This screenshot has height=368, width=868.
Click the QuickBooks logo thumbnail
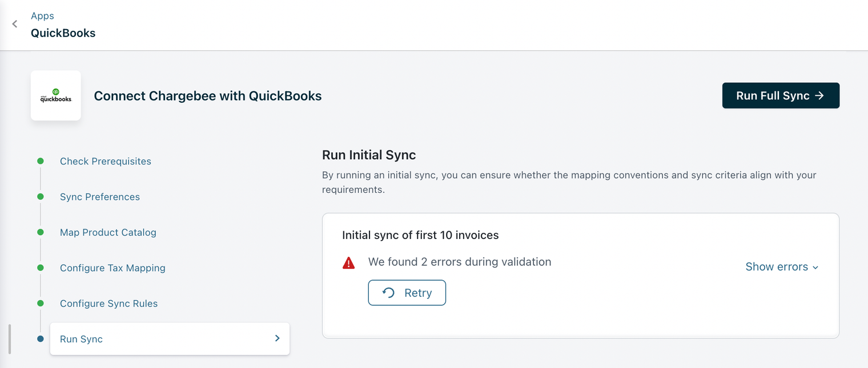tap(55, 95)
